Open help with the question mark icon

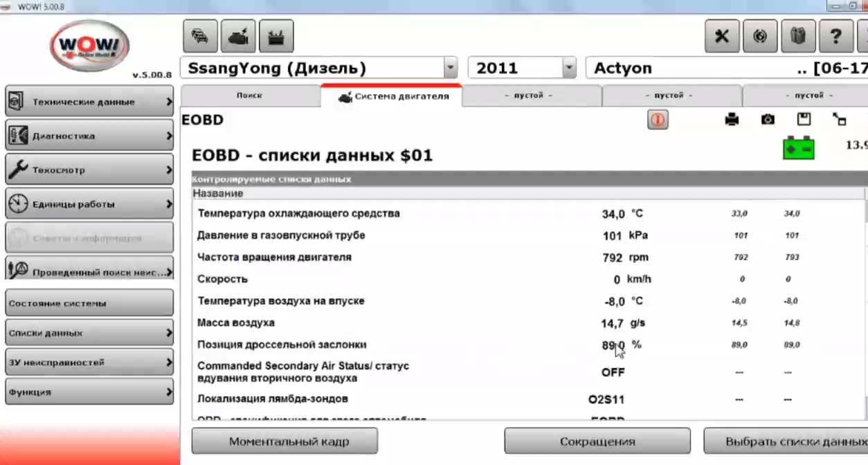click(836, 36)
